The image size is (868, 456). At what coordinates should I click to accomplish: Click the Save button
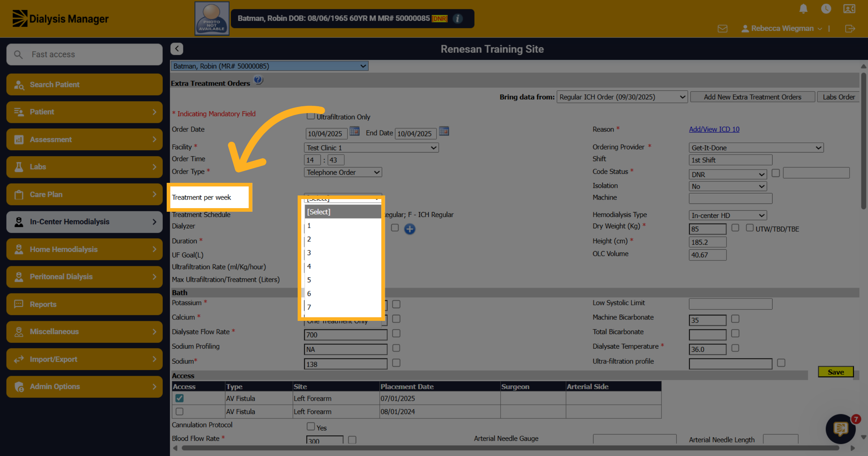click(x=835, y=372)
